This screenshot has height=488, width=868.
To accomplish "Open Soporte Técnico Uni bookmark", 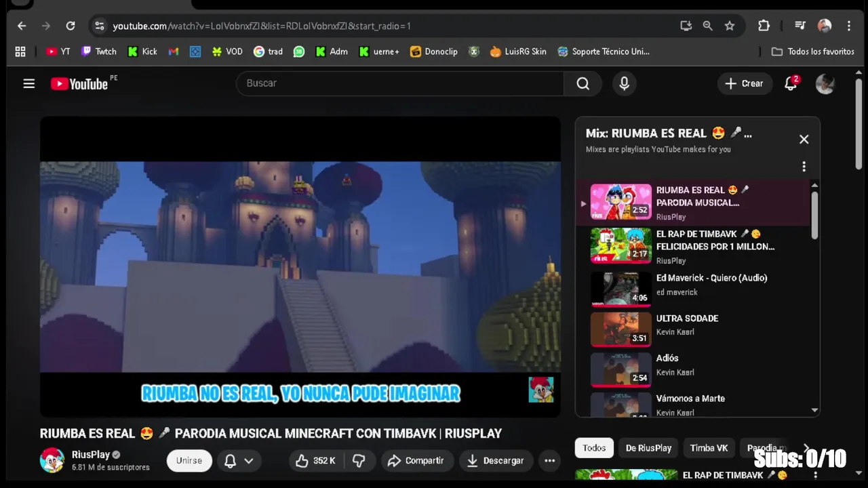I will point(604,52).
